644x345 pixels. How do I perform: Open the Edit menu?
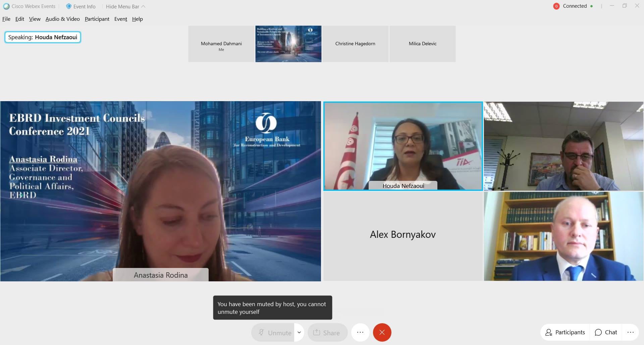tap(20, 19)
